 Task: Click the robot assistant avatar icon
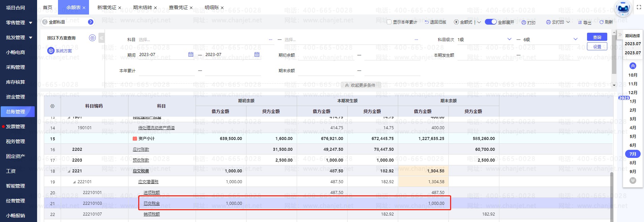point(623,8)
